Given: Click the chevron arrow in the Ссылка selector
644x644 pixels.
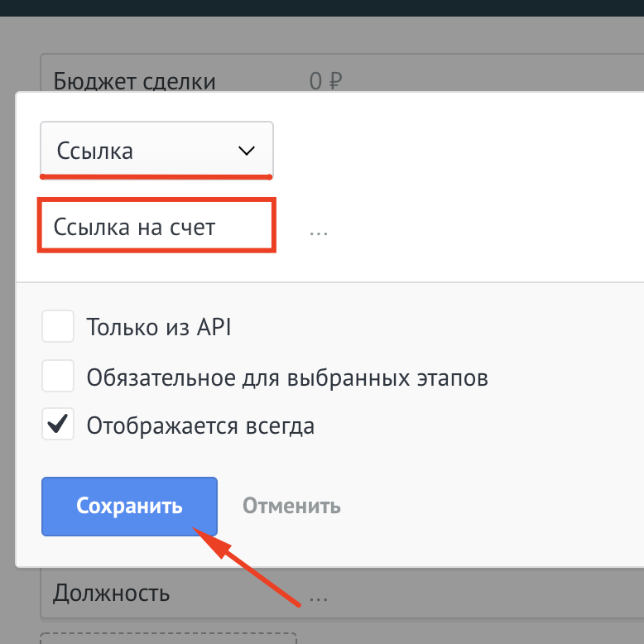Looking at the screenshot, I should (247, 151).
